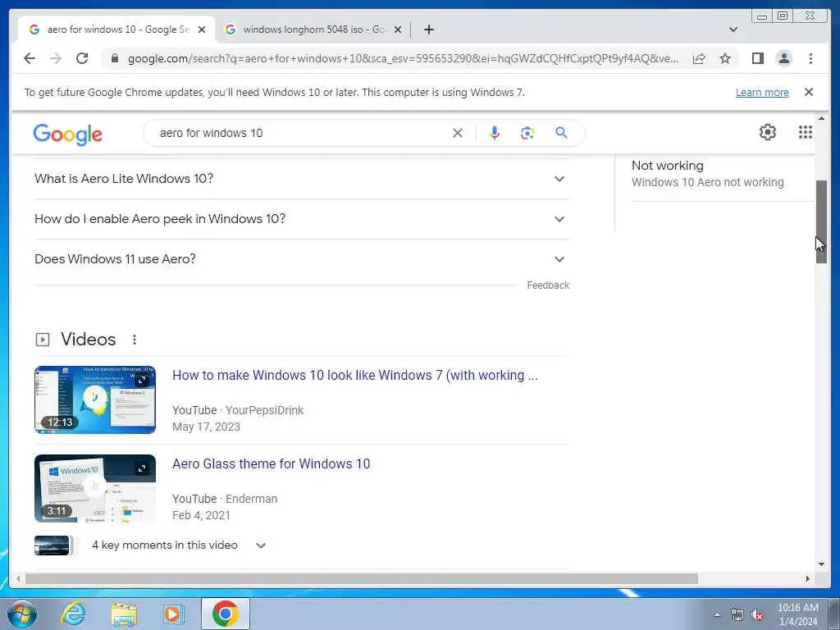The height and width of the screenshot is (630, 840).
Task: Show hidden system tray icons
Action: [717, 614]
